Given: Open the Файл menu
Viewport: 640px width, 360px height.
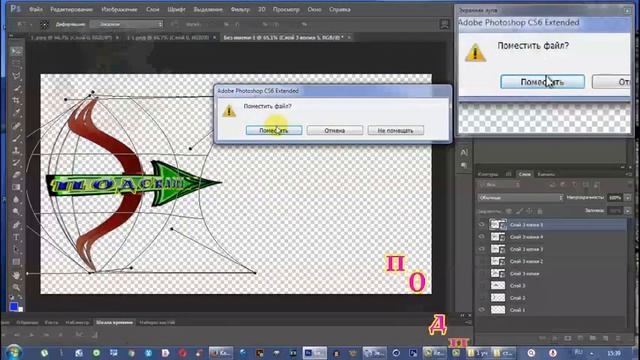Looking at the screenshot, I should pos(36,9).
